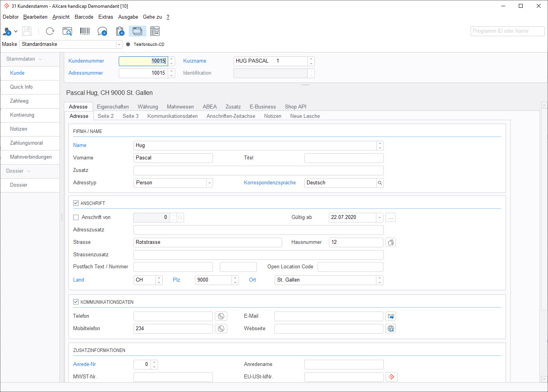548x392 pixels.
Task: Open the Shop API tab
Action: 295,107
